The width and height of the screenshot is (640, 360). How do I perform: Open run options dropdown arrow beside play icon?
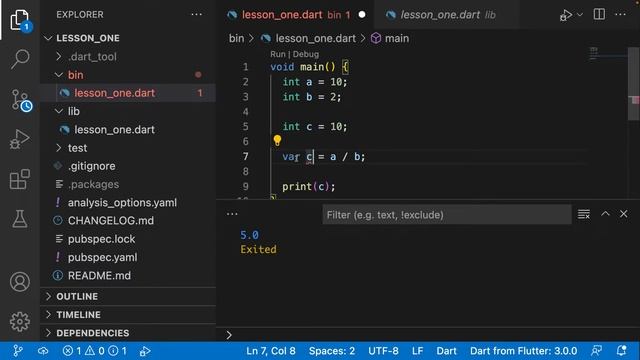pyautogui.click(x=580, y=15)
